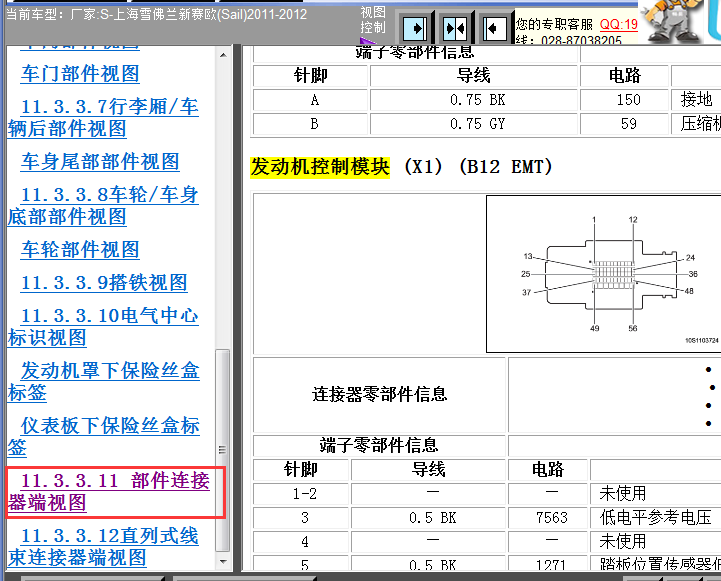Image resolution: width=721 pixels, height=581 pixels.
Task: Open 11.3.3.10电气中心标识视图 link
Action: 103,326
